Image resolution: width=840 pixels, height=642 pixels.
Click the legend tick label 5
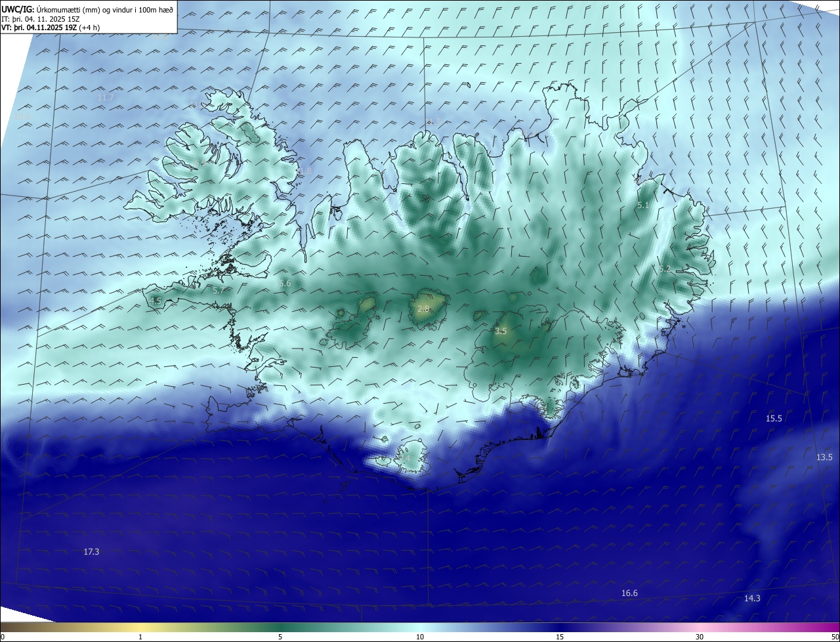pyautogui.click(x=280, y=637)
